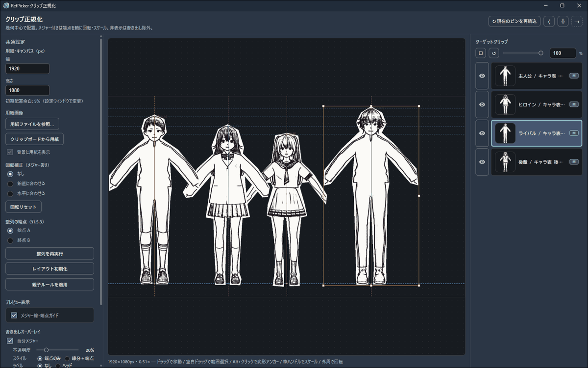
Task: Click 親子ルールを適用 button
Action: (x=49, y=284)
